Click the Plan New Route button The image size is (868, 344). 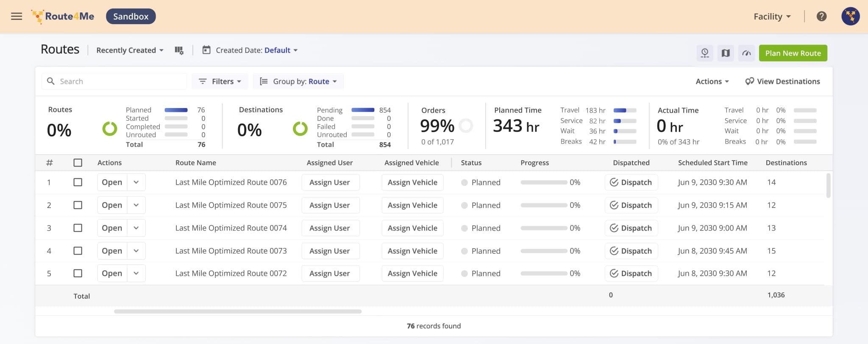793,53
